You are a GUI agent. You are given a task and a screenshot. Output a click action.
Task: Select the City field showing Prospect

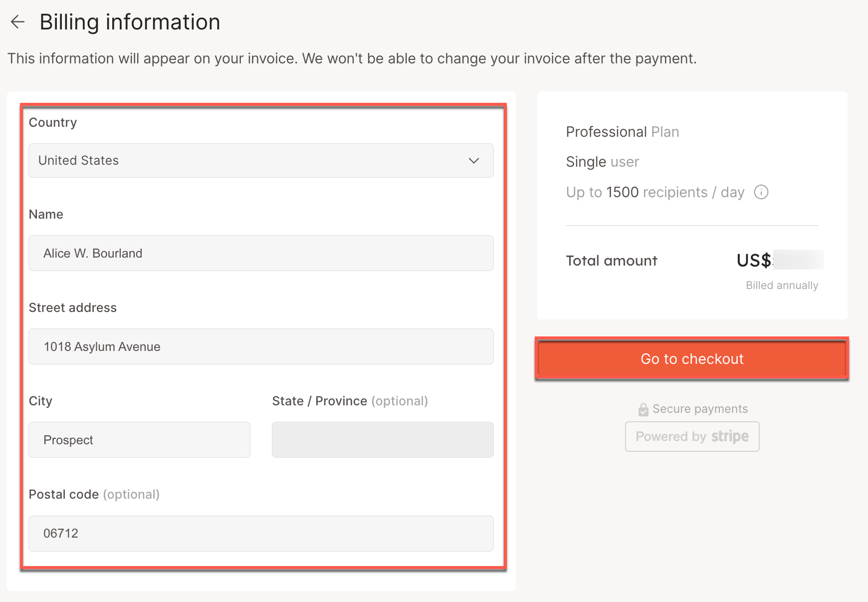139,440
